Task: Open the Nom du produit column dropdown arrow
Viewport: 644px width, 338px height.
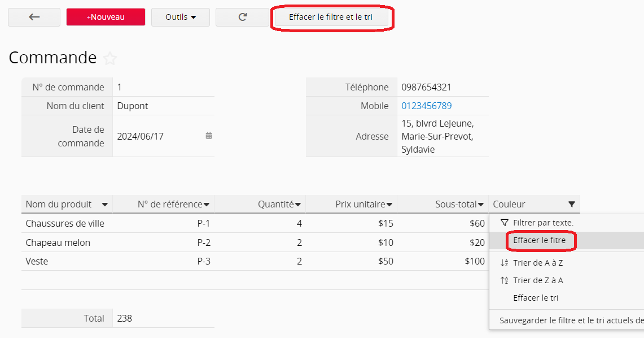Action: (105, 205)
